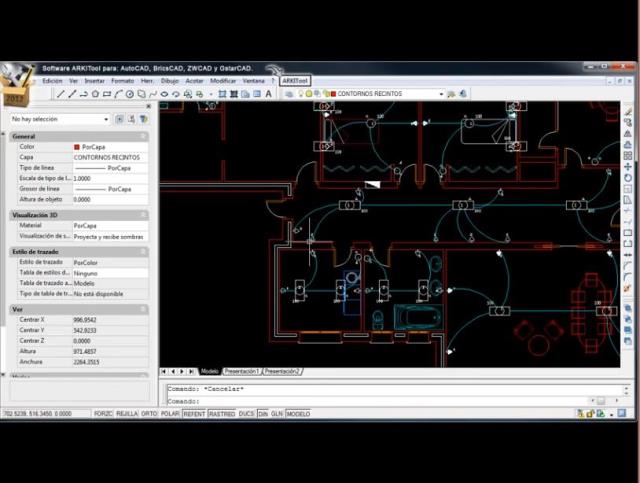Select the Circle drawing tool

(x=130, y=94)
